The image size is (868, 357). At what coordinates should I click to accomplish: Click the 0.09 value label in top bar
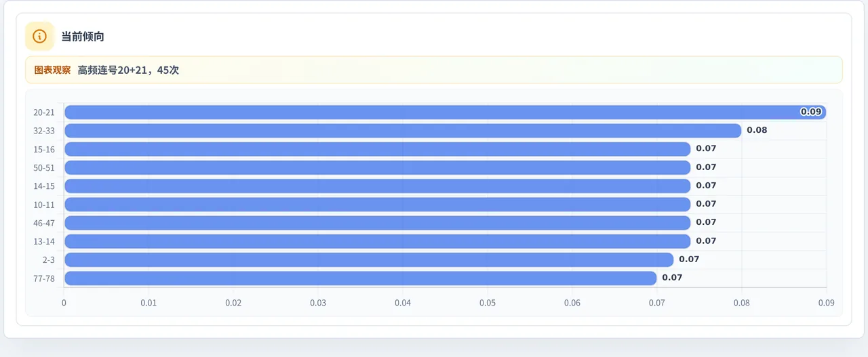[811, 112]
